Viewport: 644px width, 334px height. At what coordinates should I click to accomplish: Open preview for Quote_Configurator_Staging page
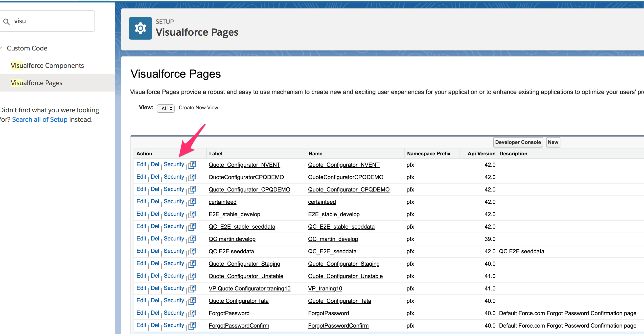click(192, 263)
